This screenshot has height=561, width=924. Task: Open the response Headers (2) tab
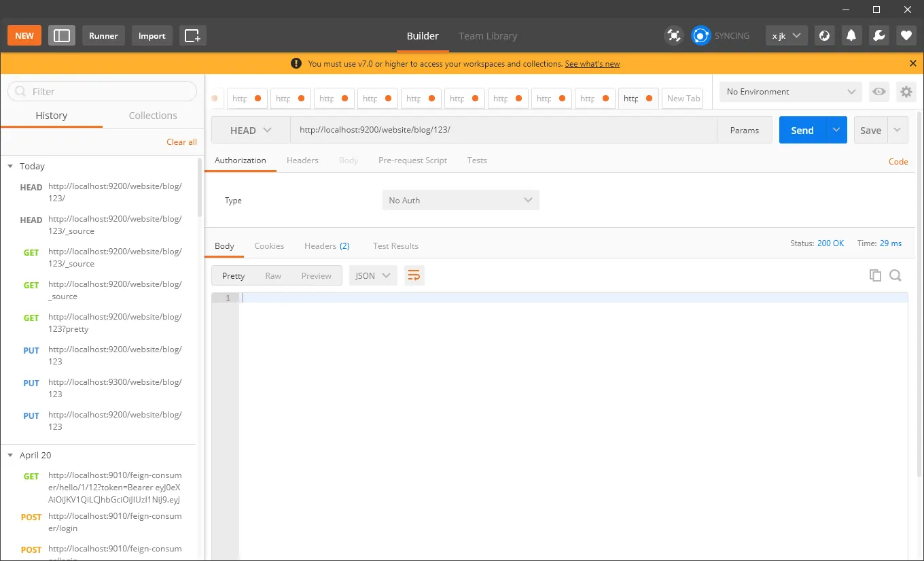pos(327,246)
